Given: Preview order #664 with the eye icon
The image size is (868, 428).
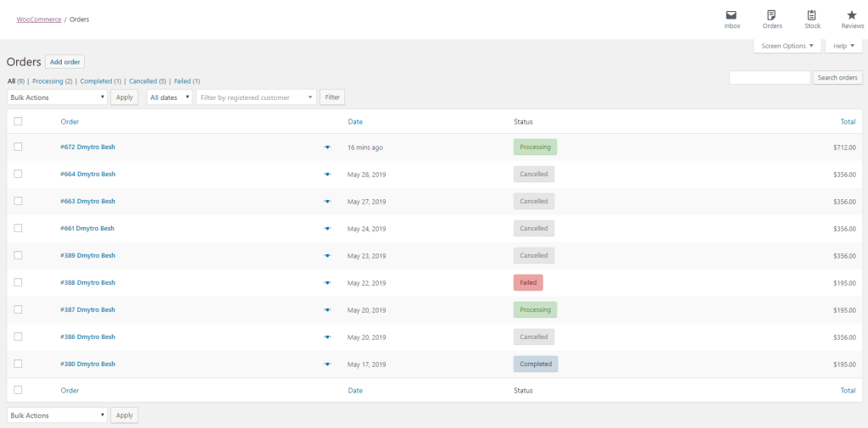Looking at the screenshot, I should 327,175.
